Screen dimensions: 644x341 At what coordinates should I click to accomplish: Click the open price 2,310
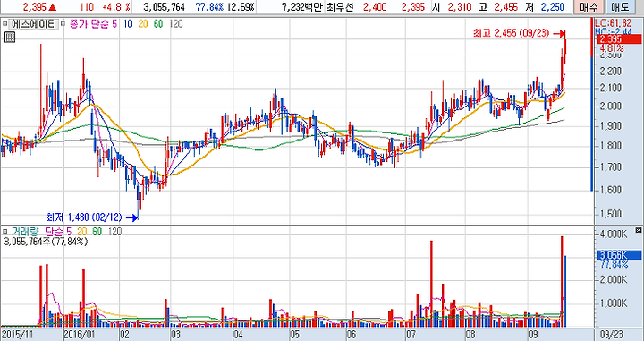pyautogui.click(x=459, y=7)
